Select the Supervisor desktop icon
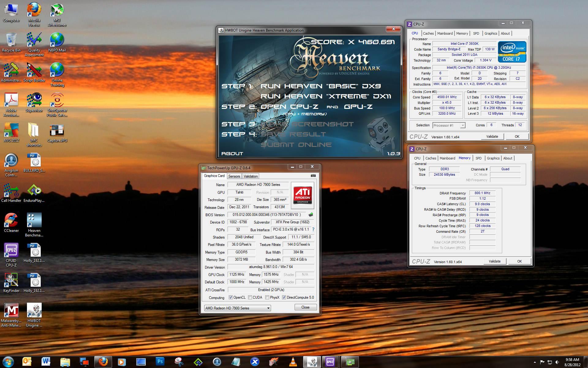 (x=34, y=102)
